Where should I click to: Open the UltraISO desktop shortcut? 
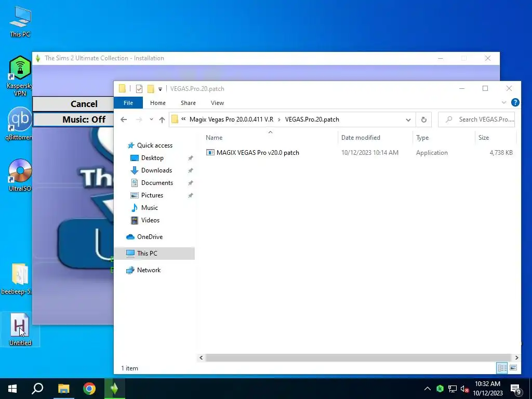(20, 175)
